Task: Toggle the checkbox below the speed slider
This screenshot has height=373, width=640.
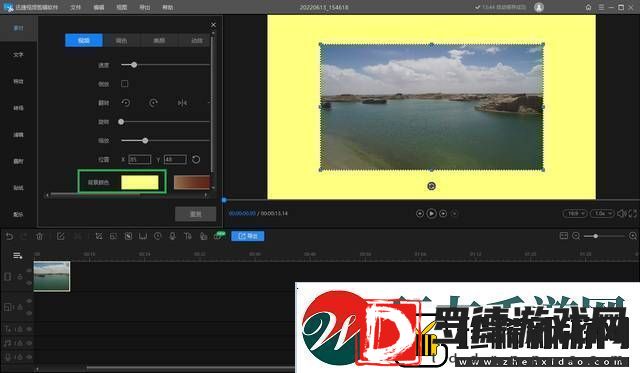Action: [x=124, y=84]
